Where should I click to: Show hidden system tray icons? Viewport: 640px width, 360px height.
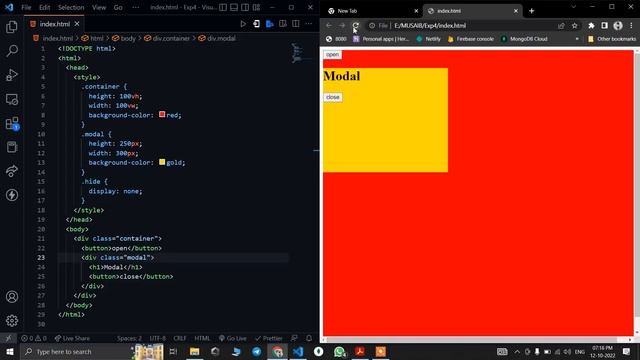click(517, 351)
